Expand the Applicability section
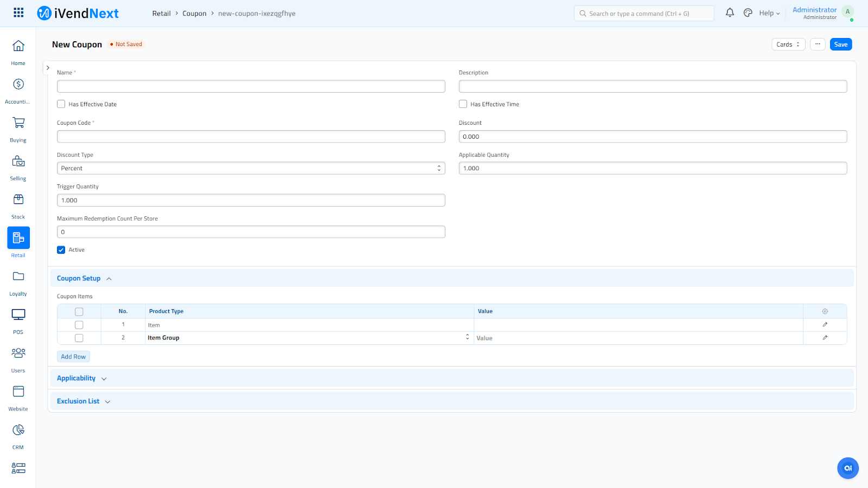Viewport: 868px width, 488px height. [81, 378]
